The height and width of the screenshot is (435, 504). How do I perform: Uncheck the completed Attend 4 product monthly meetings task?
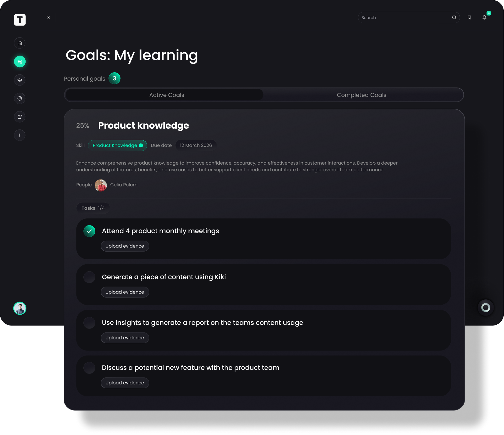point(89,231)
